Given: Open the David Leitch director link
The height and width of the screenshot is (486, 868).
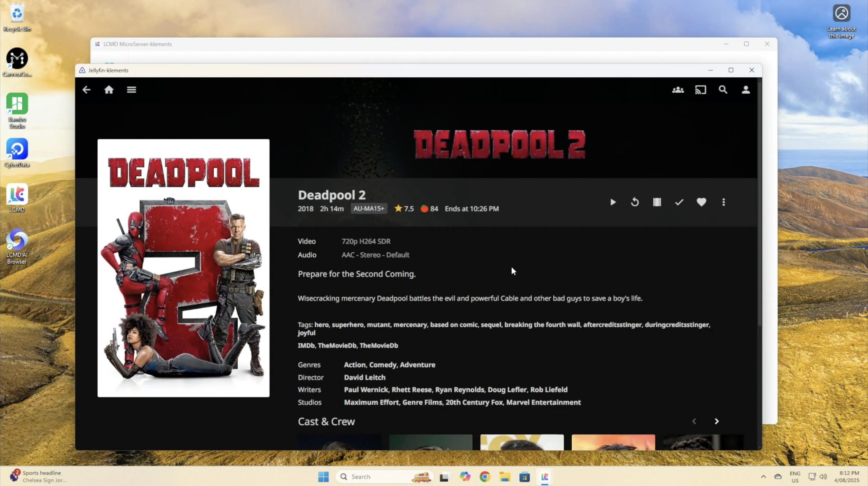Looking at the screenshot, I should (364, 377).
